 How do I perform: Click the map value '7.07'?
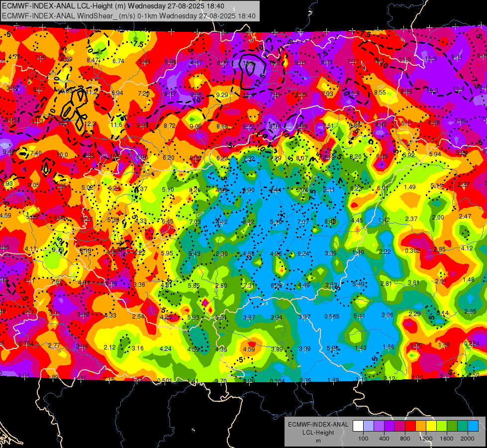[303, 222]
